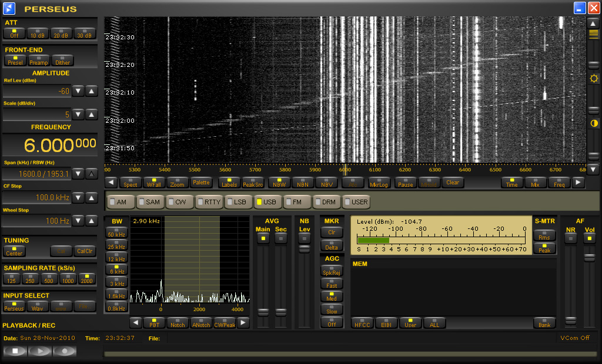This screenshot has width=602, height=364.
Task: Click the left arrow beside PBT button
Action: (x=136, y=323)
